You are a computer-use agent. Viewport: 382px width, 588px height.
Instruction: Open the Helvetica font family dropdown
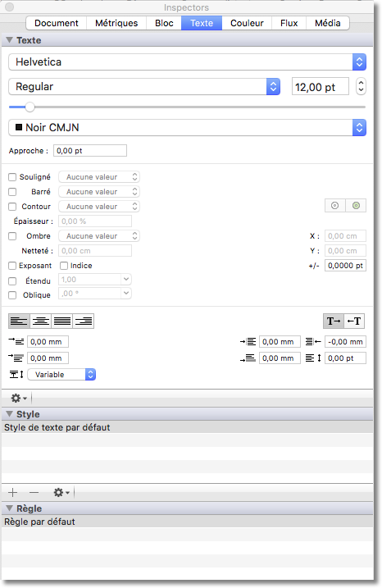[187, 62]
